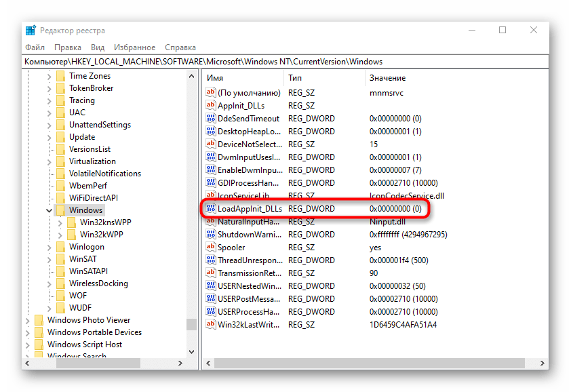571x392 pixels.
Task: Click the string icon of Spooler
Action: (210, 247)
